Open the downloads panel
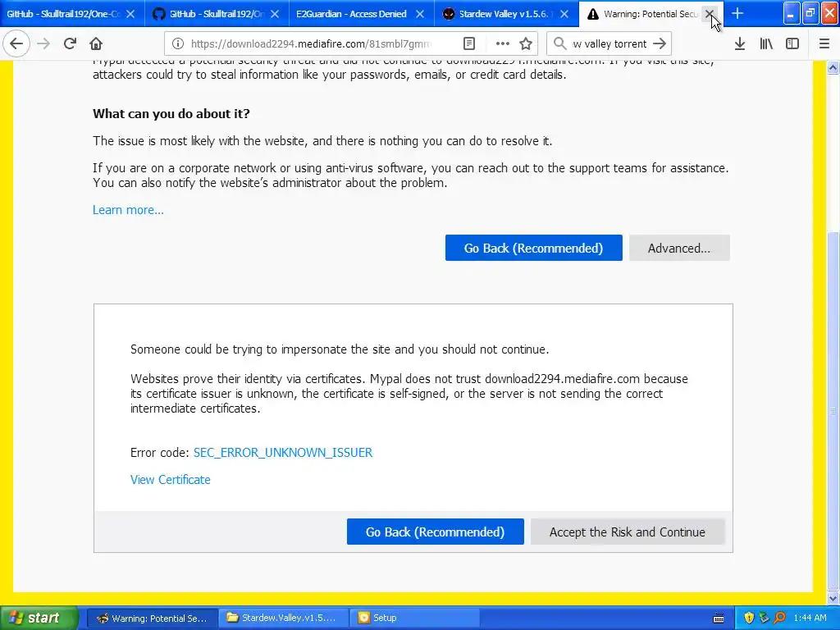Image resolution: width=840 pixels, height=630 pixels. [x=740, y=44]
